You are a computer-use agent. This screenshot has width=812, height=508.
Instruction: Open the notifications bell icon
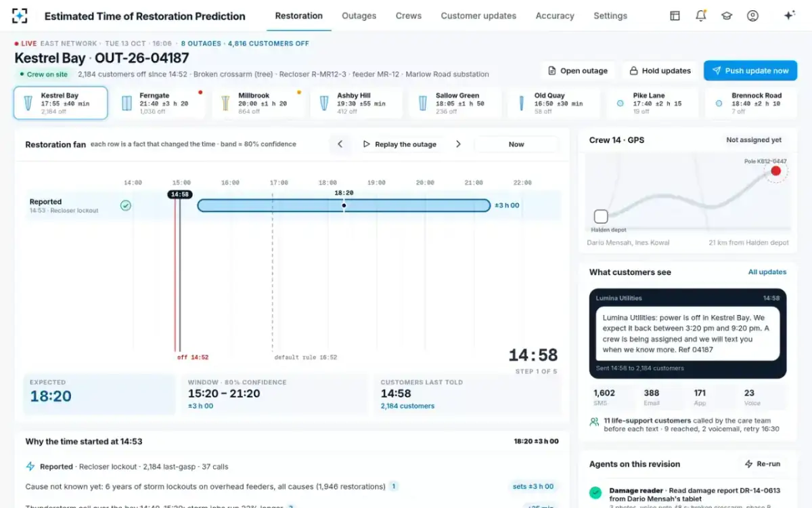coord(701,16)
